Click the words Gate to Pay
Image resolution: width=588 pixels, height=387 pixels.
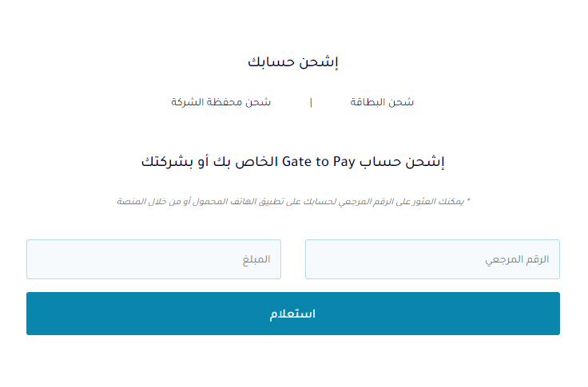(319, 162)
